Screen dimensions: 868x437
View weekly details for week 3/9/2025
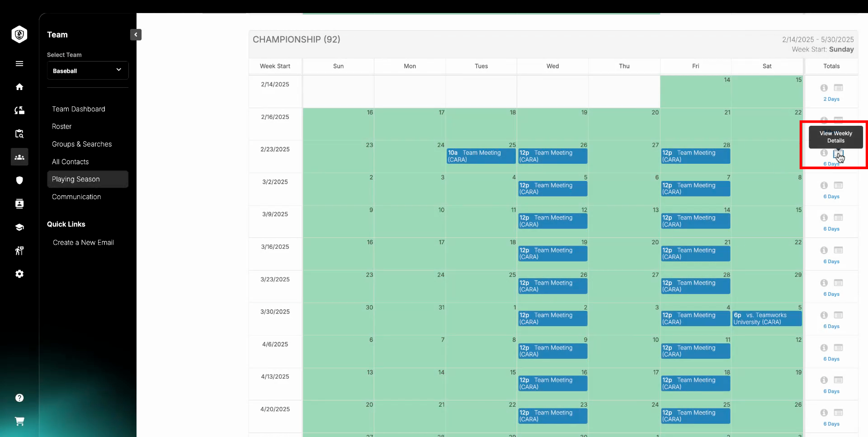pyautogui.click(x=839, y=218)
